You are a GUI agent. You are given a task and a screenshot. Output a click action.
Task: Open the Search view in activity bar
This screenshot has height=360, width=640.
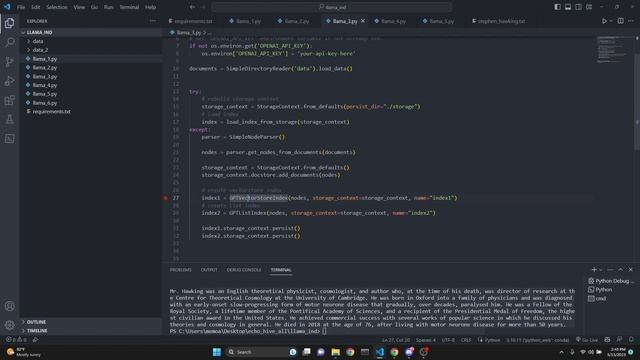click(x=9, y=42)
